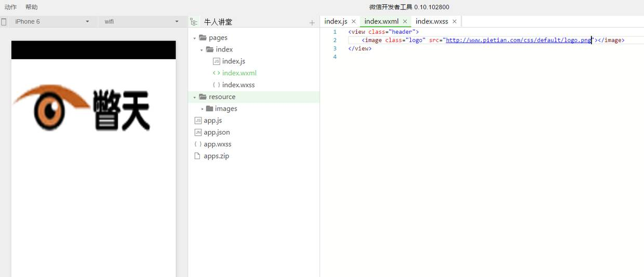Open app.js from the file tree
This screenshot has height=277, width=644.
click(x=213, y=121)
